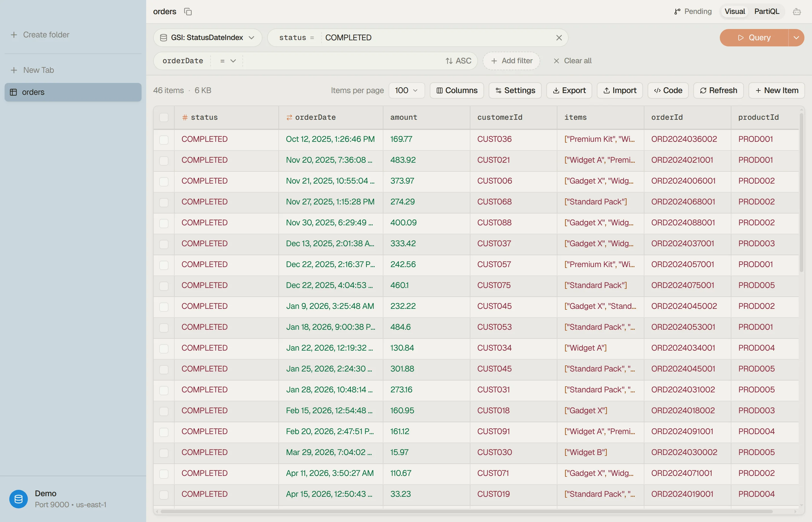Switch to PartiQL mode
Viewport: 812px width, 522px height.
(x=766, y=12)
